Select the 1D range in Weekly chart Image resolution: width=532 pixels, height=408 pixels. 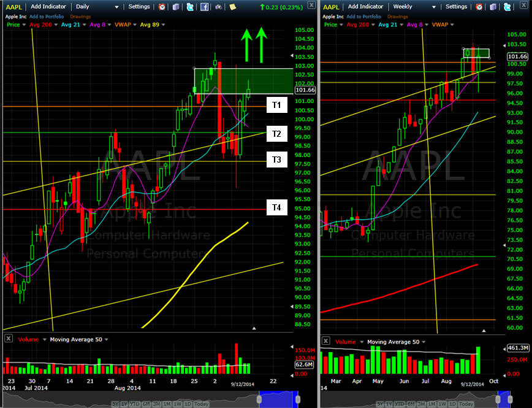point(452,404)
